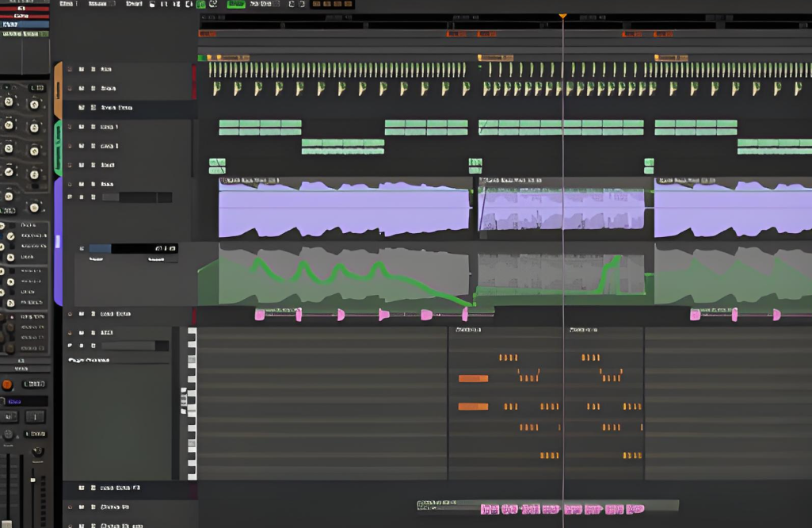Click the green group color strip beside the tracks
Screen dimensions: 812x528
pyautogui.click(x=58, y=148)
